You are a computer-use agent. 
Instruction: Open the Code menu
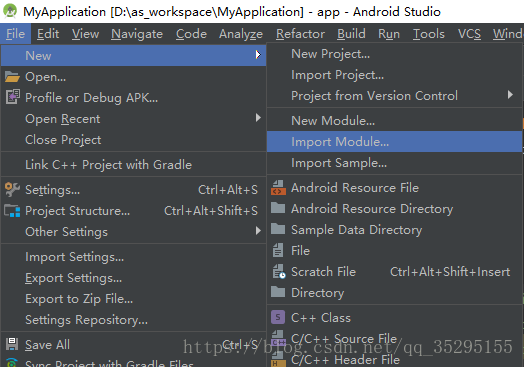pos(191,34)
